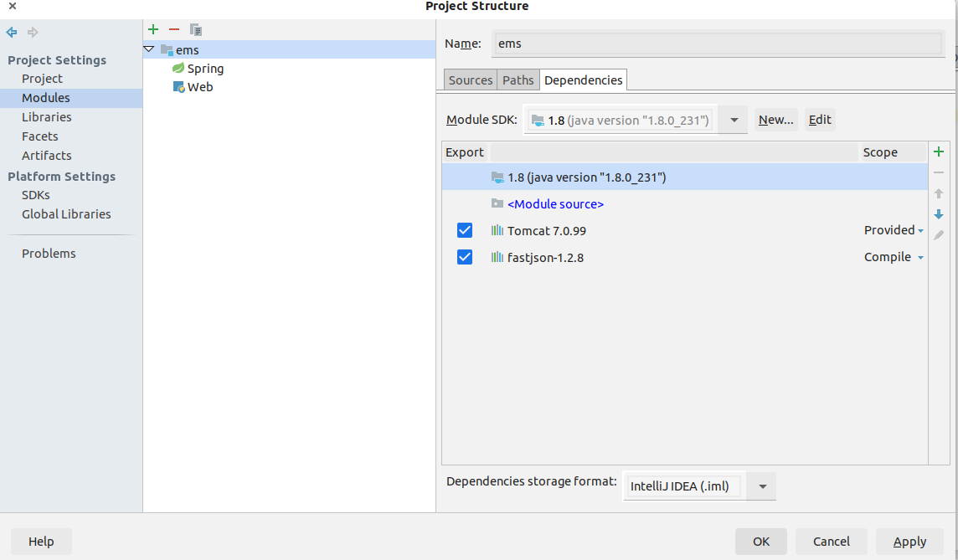Click the ems module folder icon
The height and width of the screenshot is (560, 958).
click(x=167, y=49)
